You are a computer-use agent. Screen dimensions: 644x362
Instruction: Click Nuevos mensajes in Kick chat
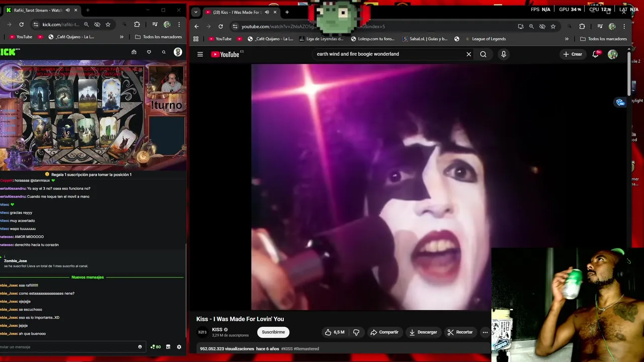[x=88, y=277]
